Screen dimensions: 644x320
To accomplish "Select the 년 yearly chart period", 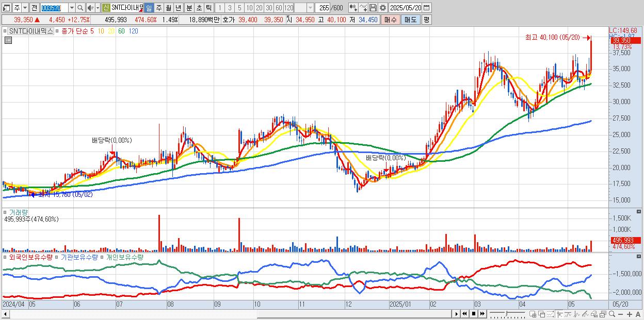I will (178, 8).
